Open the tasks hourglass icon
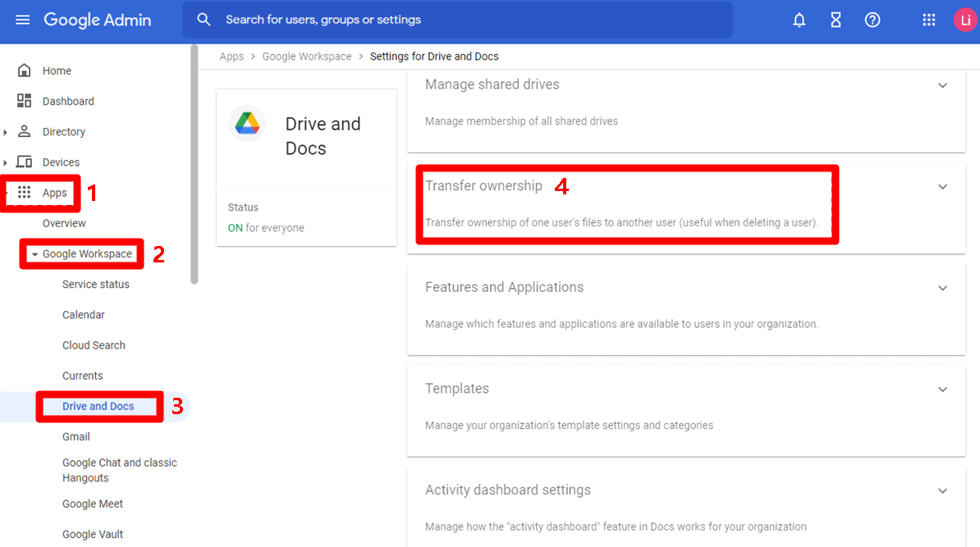 [x=836, y=20]
